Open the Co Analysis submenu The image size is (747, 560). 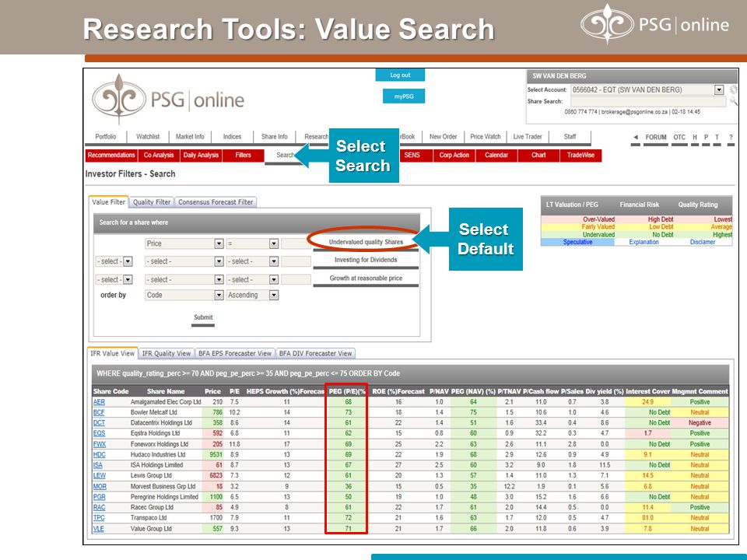(x=159, y=156)
